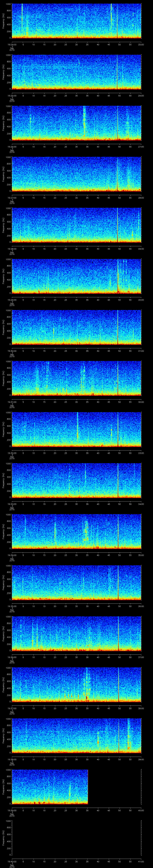The width and height of the screenshot is (153, 868).
Task: Select the spectrogram panel starting at 19:31:00
Action: click(76, 378)
